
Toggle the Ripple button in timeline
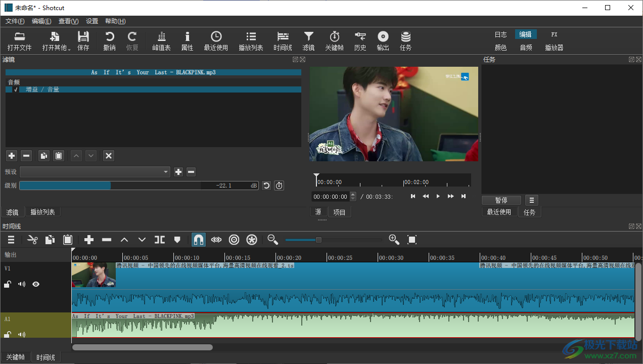point(234,240)
